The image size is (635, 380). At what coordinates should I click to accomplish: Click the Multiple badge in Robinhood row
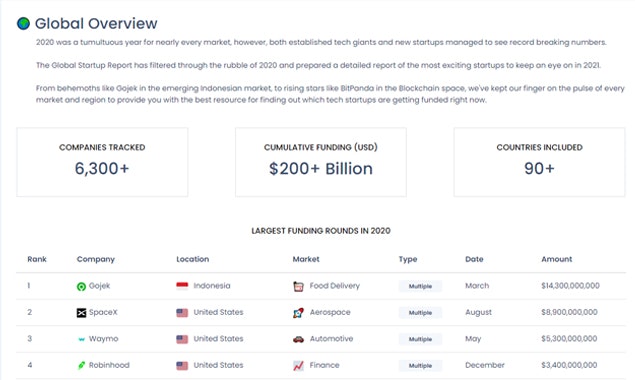tap(420, 365)
